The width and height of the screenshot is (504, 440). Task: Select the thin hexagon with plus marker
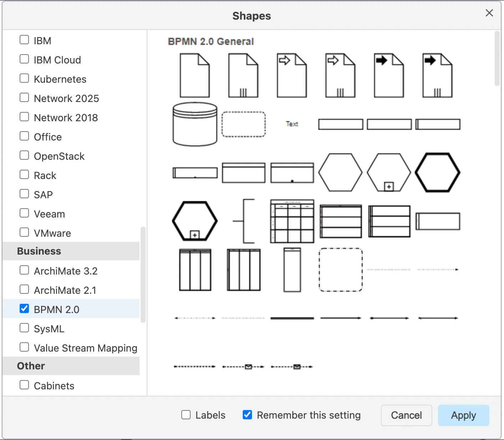pos(389,173)
